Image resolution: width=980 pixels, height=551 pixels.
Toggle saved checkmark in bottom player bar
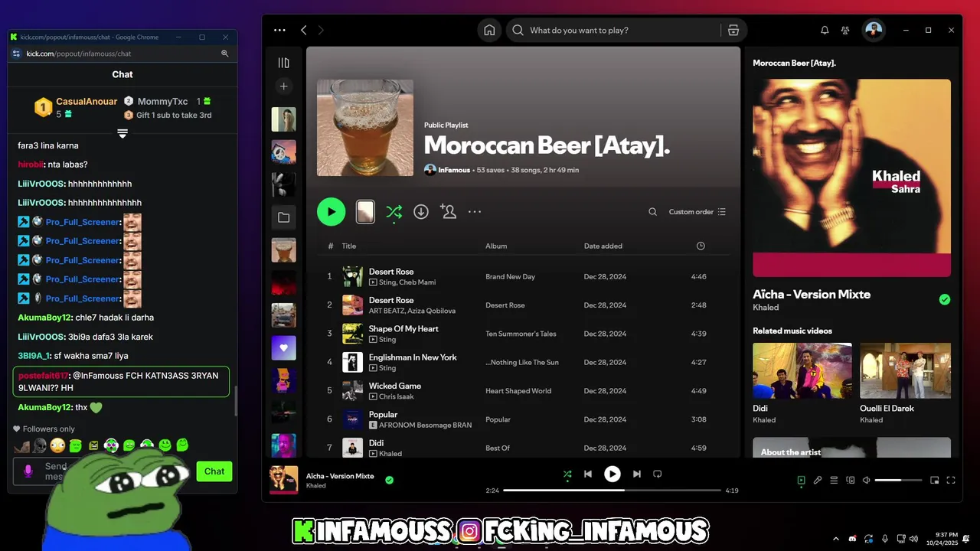(x=390, y=480)
